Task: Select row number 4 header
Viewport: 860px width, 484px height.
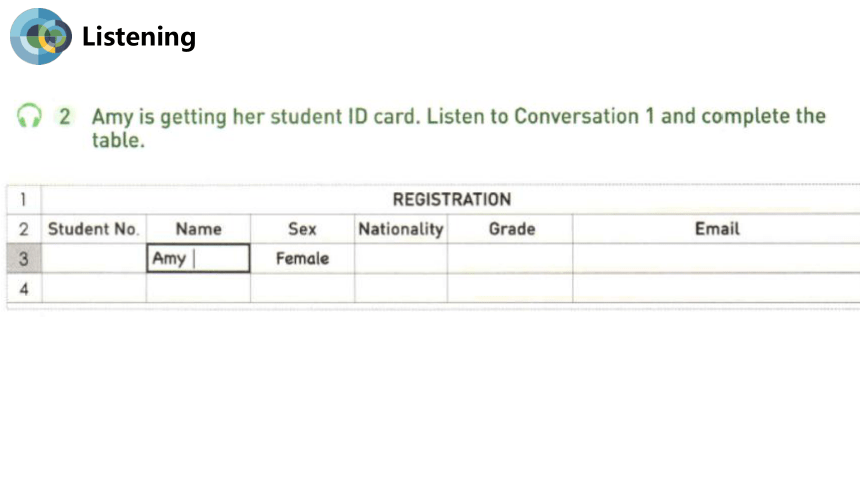Action: (24, 288)
